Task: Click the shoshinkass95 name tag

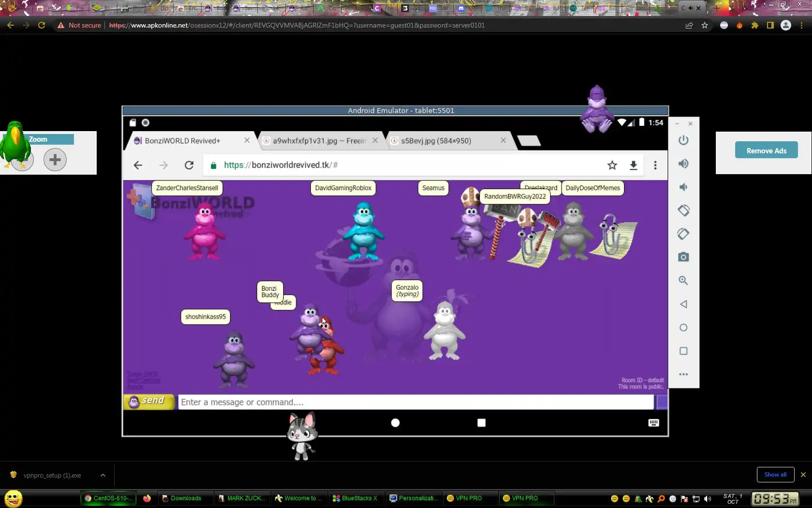Action: pos(205,317)
